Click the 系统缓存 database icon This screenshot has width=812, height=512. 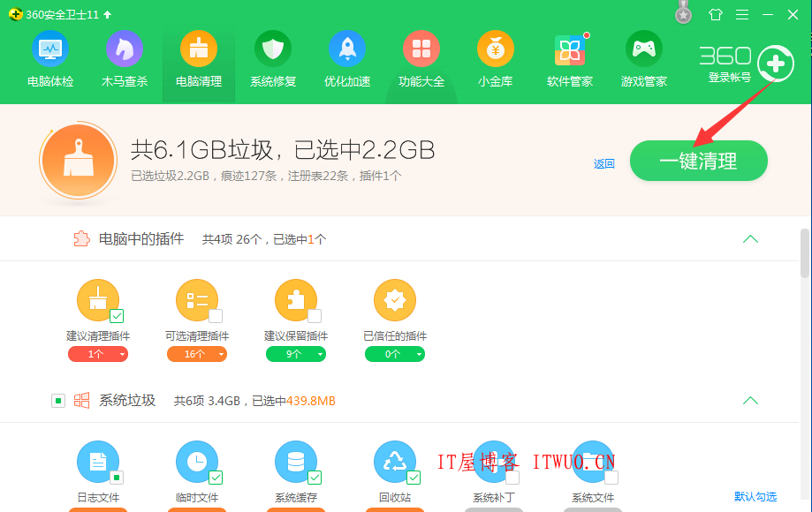(x=296, y=462)
